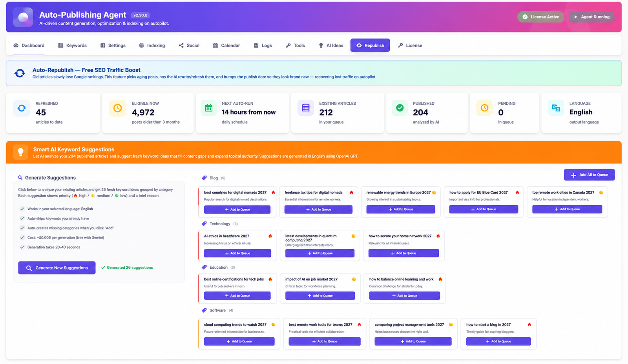This screenshot has width=628, height=364.
Task: Open the Social tab
Action: point(189,45)
